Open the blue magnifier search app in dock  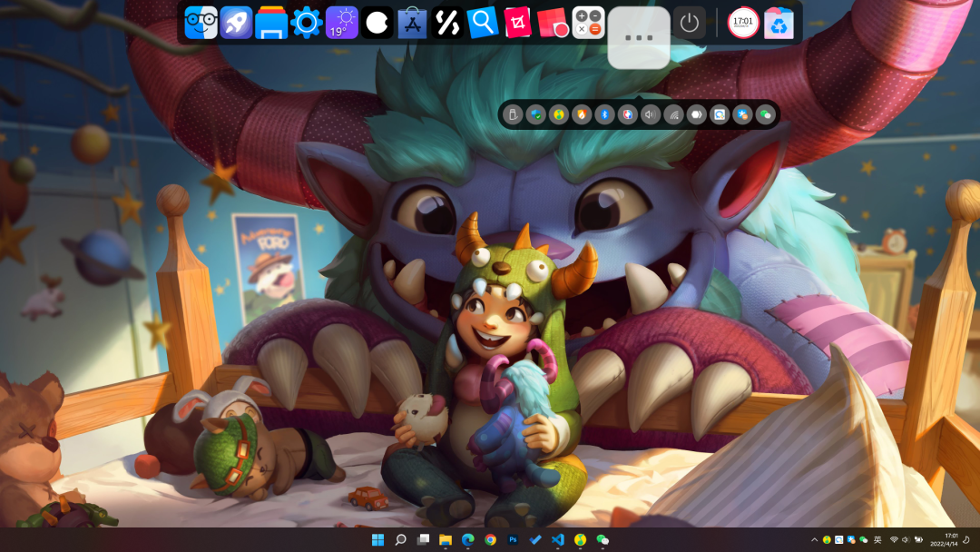[483, 23]
